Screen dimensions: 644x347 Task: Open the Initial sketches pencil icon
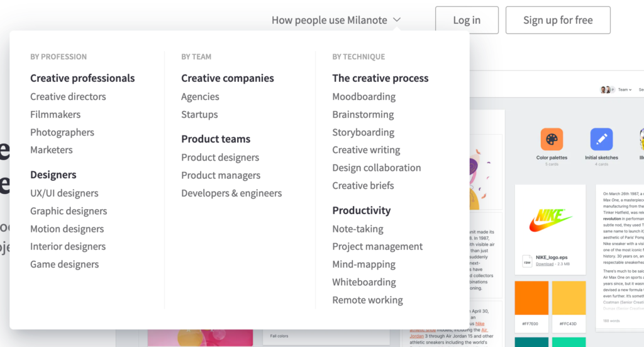pos(601,139)
